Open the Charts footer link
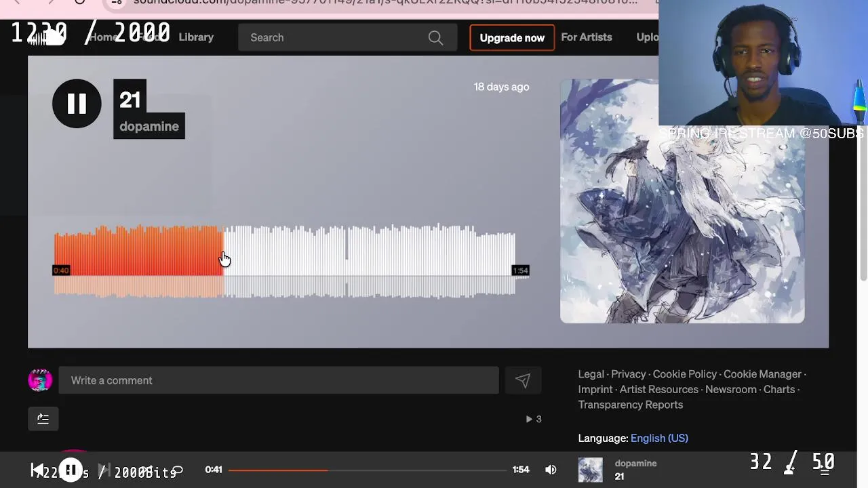 tap(778, 390)
